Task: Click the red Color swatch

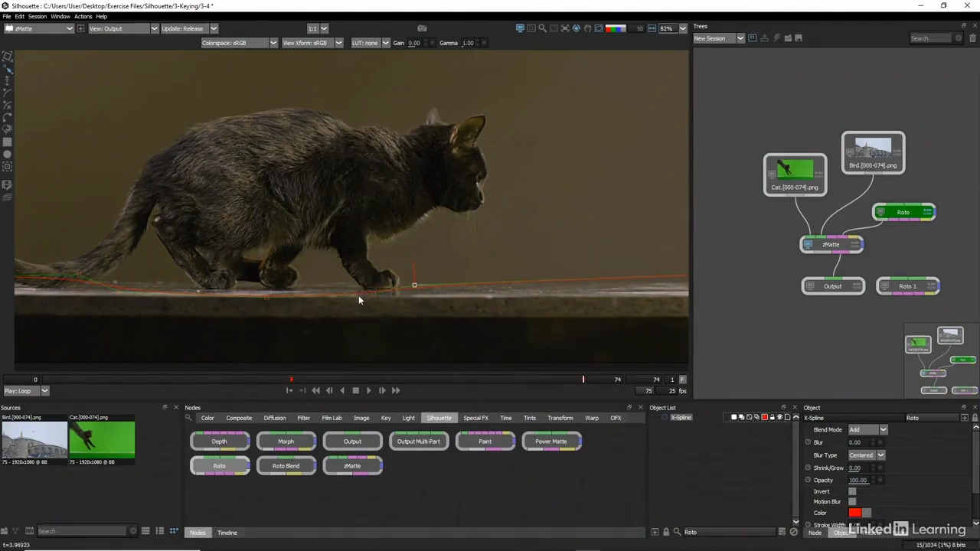Action: (x=855, y=513)
